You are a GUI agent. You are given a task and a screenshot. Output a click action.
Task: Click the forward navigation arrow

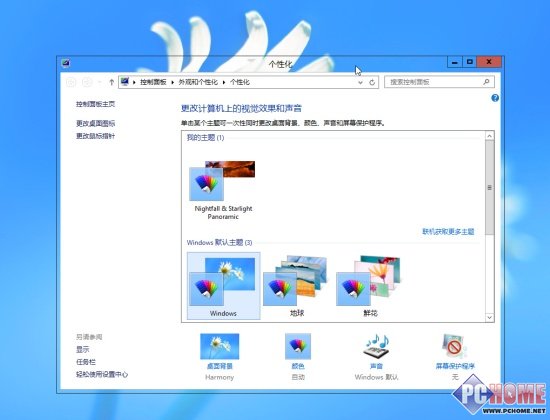click(87, 82)
